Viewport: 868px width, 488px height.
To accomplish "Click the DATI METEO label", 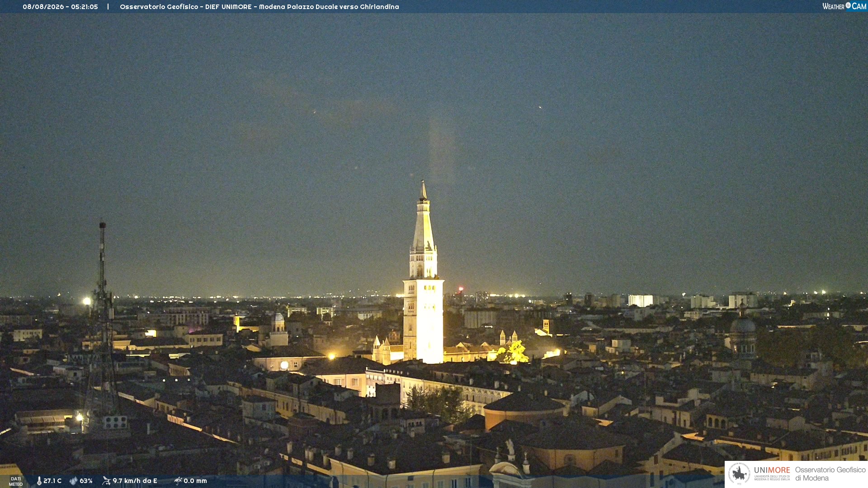I will [16, 481].
